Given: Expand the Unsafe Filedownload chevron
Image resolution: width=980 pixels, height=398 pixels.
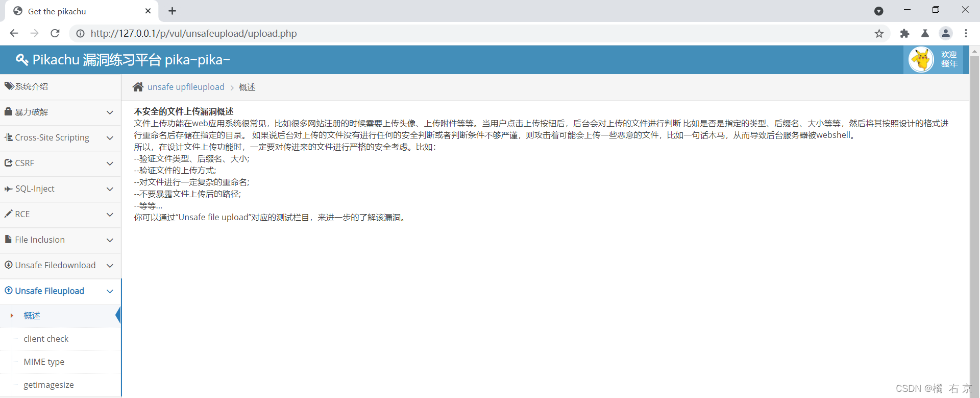Looking at the screenshot, I should (x=110, y=266).
